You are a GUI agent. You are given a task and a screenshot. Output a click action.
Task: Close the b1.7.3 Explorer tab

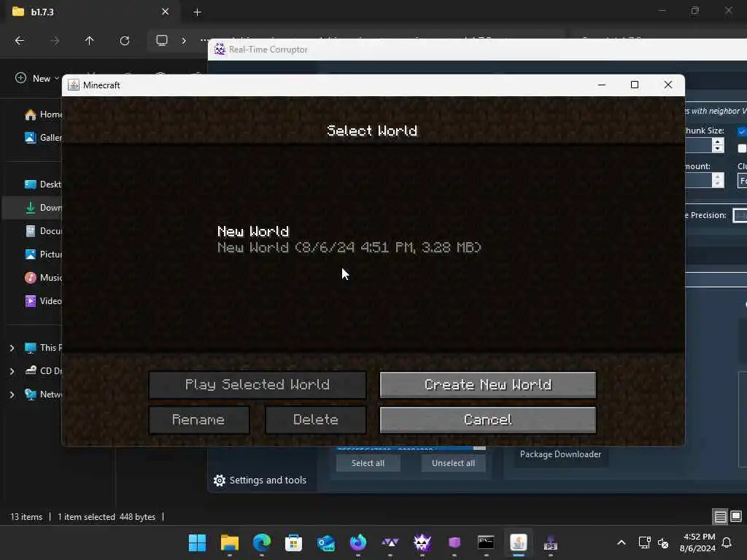[x=166, y=12]
